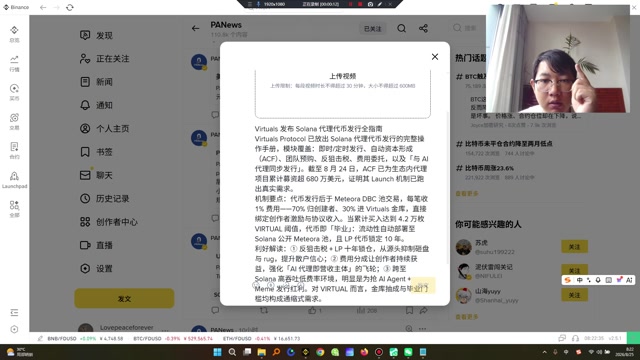Open File Explorer from the taskbar
The image size is (640, 360).
262,352
